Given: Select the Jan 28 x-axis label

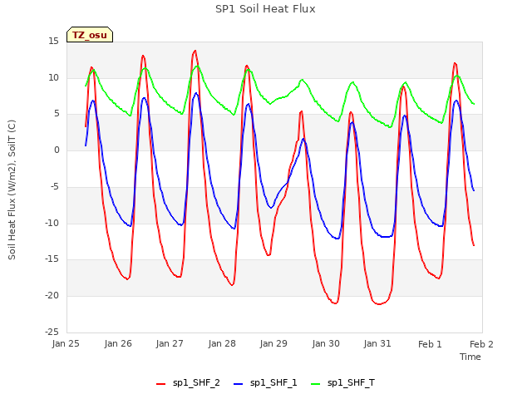Looking at the screenshot, I should [222, 343].
